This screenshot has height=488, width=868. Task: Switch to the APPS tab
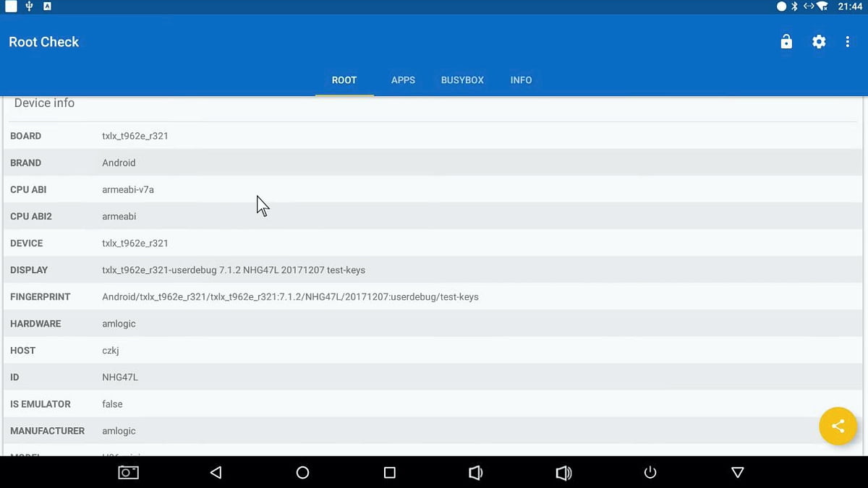coord(403,80)
